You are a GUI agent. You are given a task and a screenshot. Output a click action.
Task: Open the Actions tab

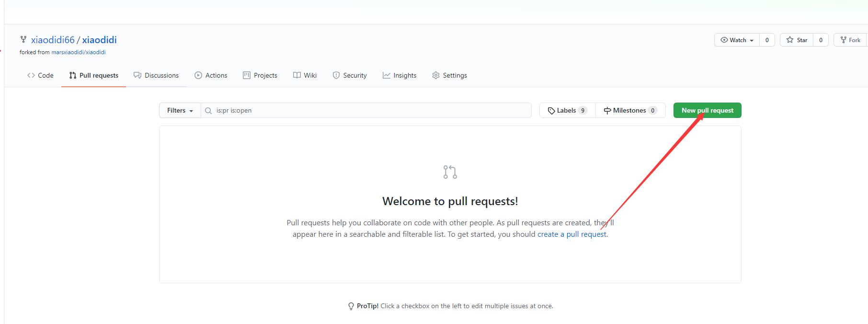[x=211, y=75]
